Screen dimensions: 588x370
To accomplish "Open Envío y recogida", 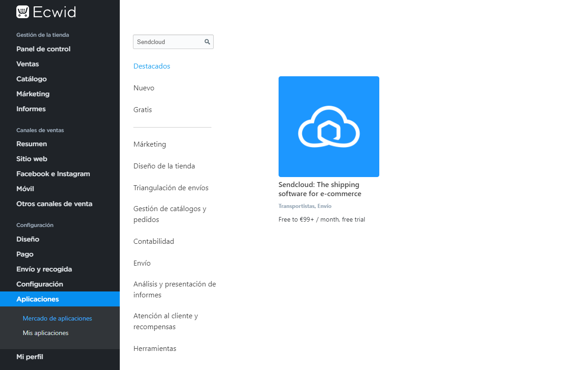I will 44,269.
